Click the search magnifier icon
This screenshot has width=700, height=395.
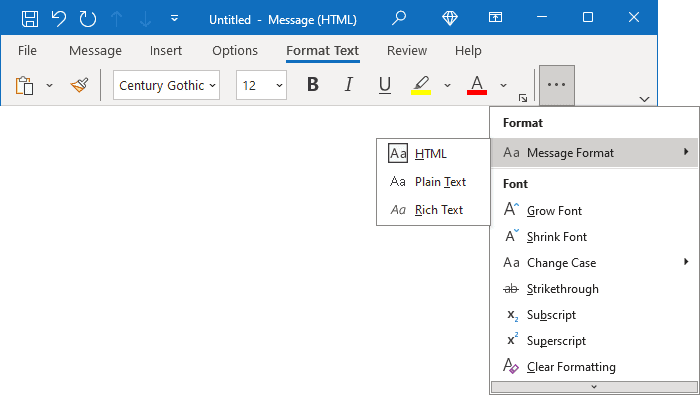(399, 18)
